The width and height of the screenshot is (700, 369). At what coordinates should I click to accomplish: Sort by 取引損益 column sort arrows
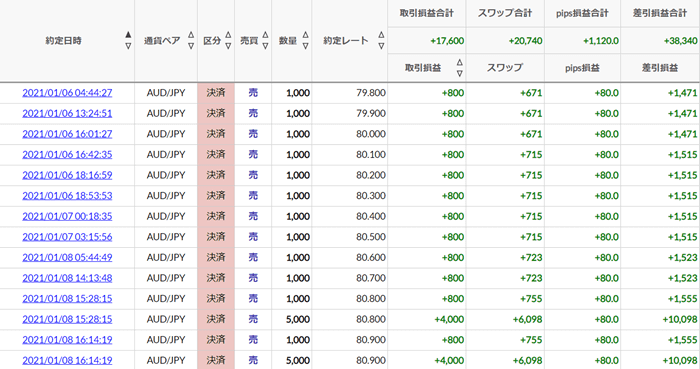coord(459,68)
